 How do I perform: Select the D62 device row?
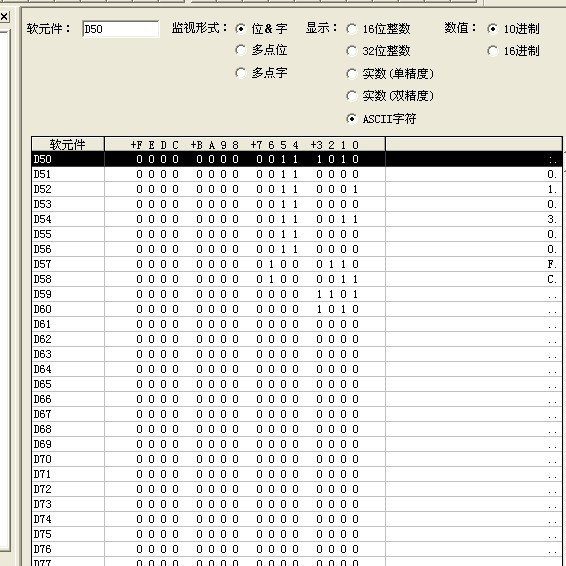[297, 339]
